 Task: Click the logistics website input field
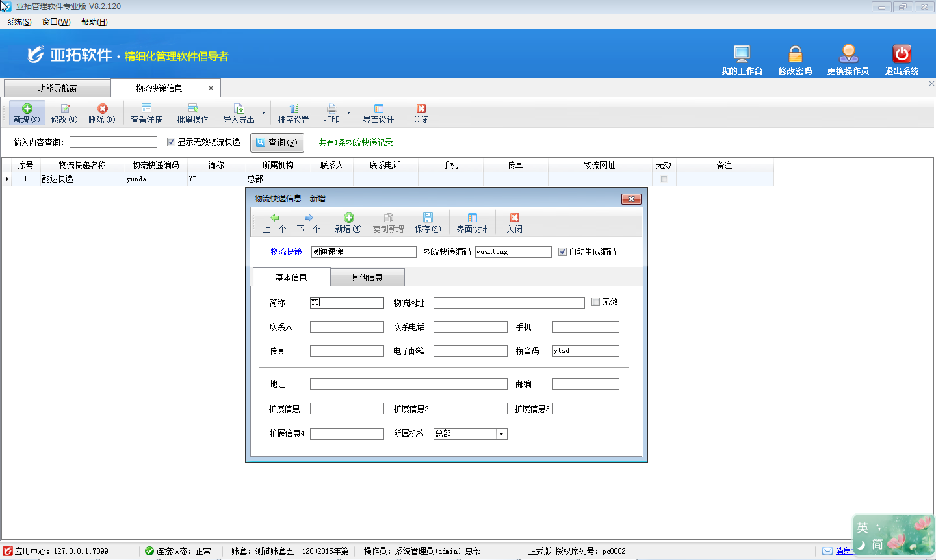pos(509,303)
